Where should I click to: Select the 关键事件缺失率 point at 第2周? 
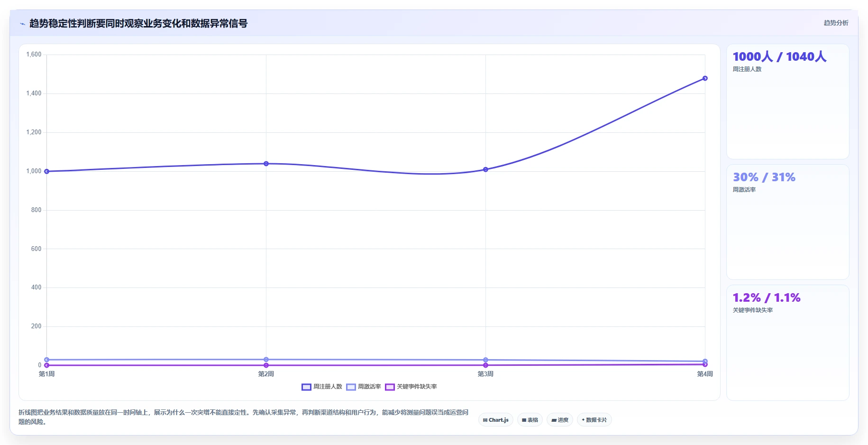click(266, 365)
